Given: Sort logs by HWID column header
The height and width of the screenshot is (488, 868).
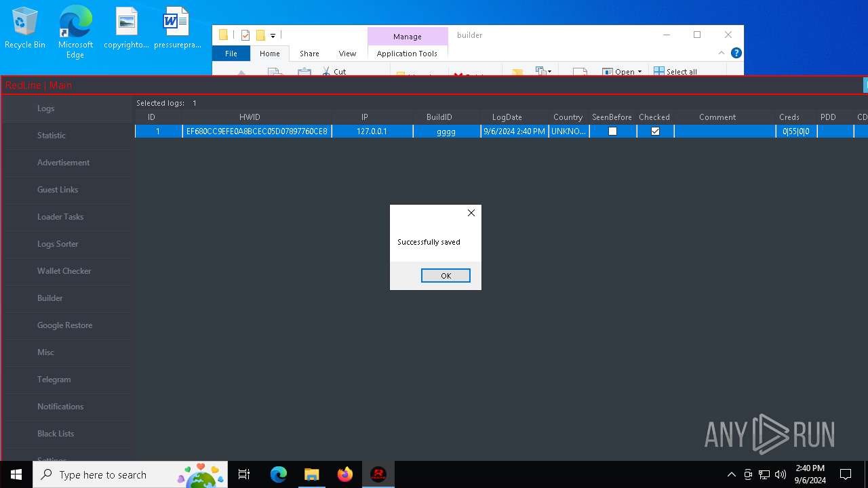Looking at the screenshot, I should click(250, 117).
